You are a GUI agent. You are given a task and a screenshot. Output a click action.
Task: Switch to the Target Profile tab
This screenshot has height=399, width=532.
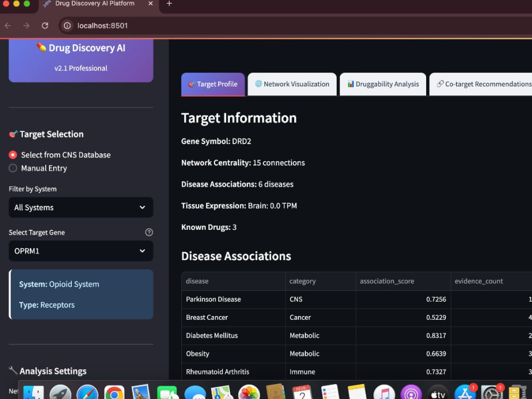click(x=213, y=84)
